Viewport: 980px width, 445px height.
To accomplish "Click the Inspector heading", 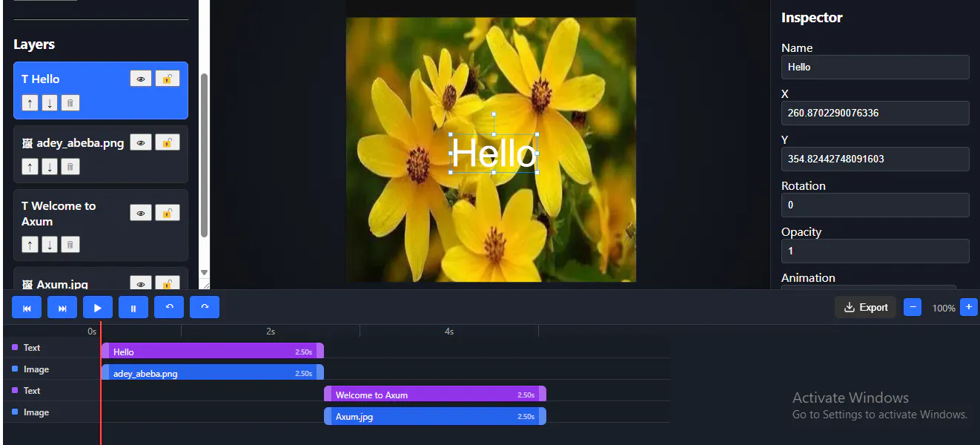I will (x=812, y=17).
